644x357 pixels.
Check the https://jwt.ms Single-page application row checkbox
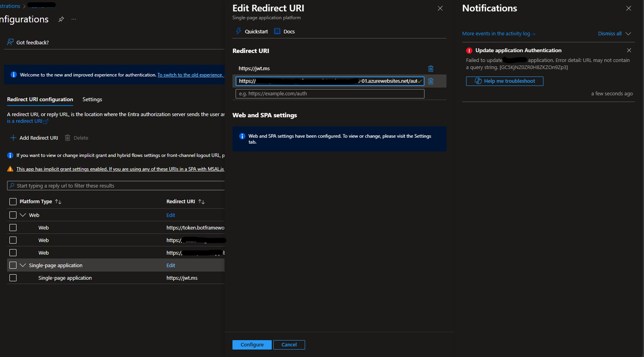(13, 278)
